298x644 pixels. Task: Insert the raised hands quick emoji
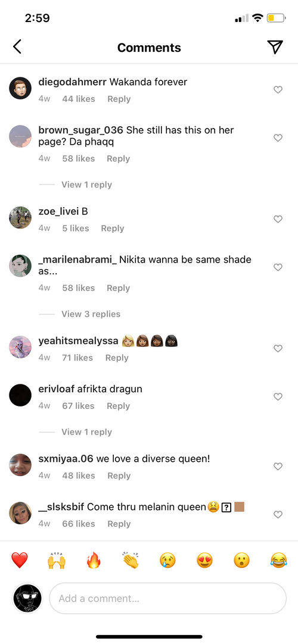(56, 560)
